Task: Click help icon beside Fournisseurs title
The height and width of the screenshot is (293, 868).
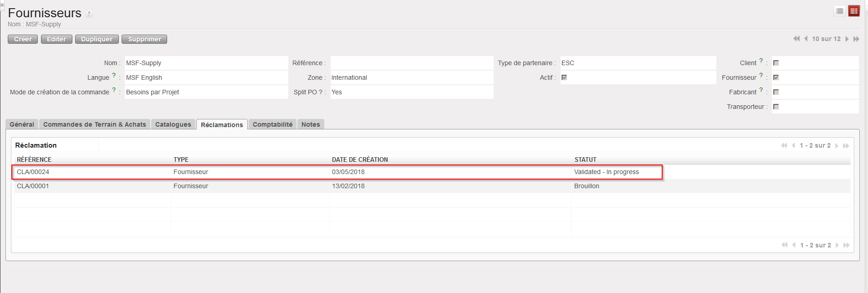Action: click(x=89, y=14)
